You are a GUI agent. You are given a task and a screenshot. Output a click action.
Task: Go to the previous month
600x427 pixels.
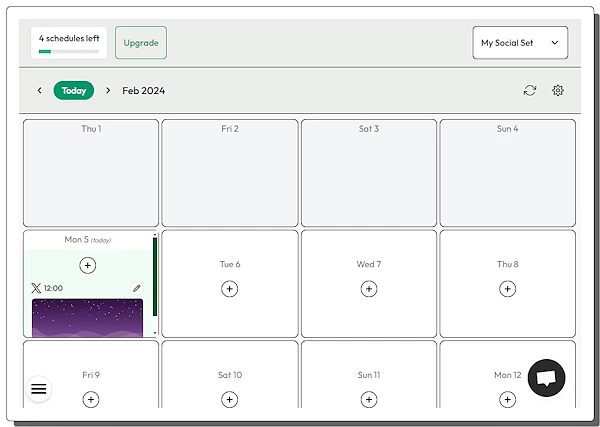click(x=40, y=90)
